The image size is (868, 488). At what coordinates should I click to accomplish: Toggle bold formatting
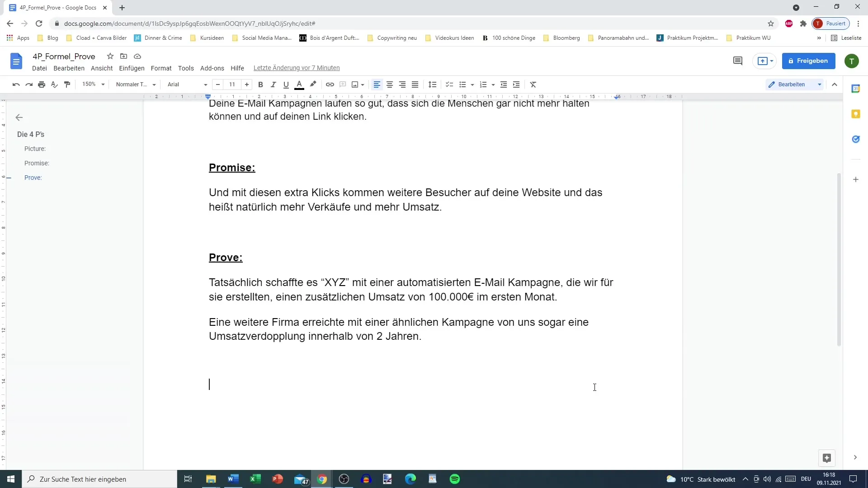coord(260,84)
